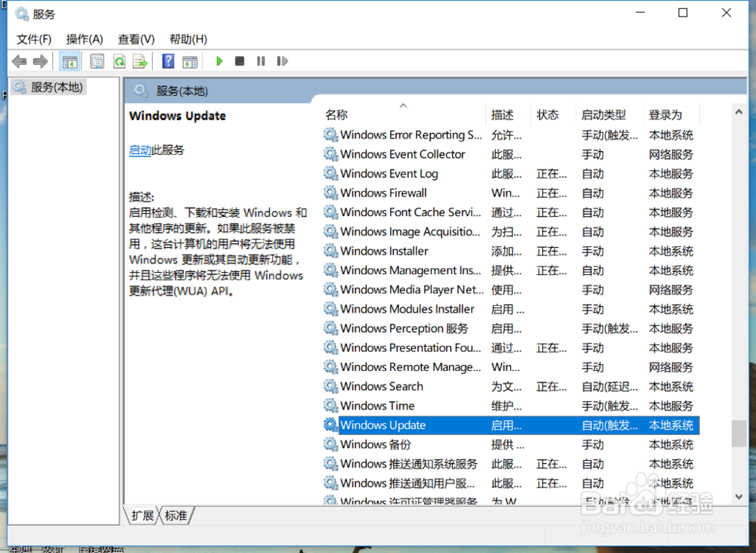The image size is (756, 553).
Task: Select Windows Modules Installer service
Action: pyautogui.click(x=510, y=309)
